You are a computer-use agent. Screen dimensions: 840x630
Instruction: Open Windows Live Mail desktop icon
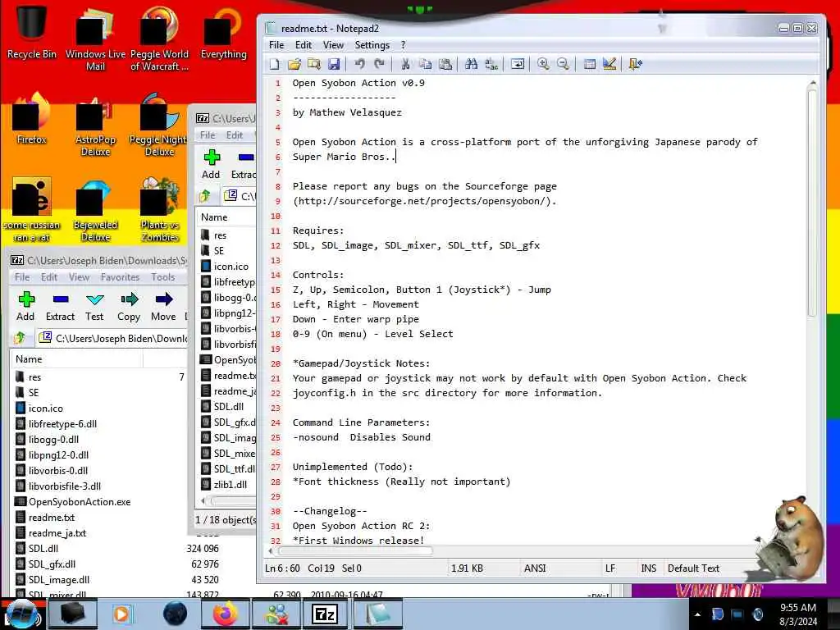pyautogui.click(x=95, y=39)
